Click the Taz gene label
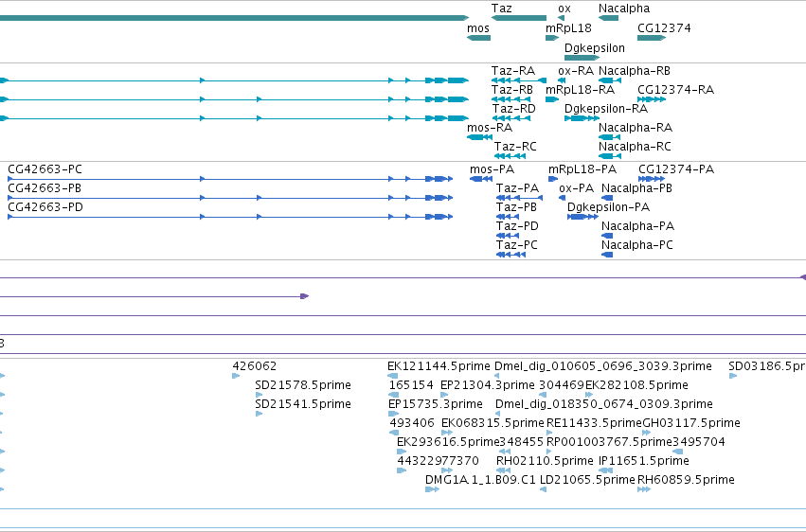Image resolution: width=806 pixels, height=532 pixels. coord(501,9)
